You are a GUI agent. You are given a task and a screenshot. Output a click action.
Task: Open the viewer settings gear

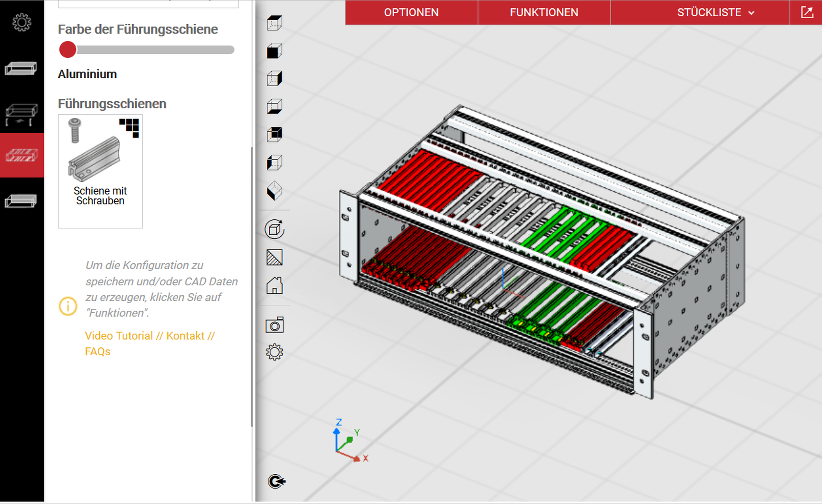274,351
